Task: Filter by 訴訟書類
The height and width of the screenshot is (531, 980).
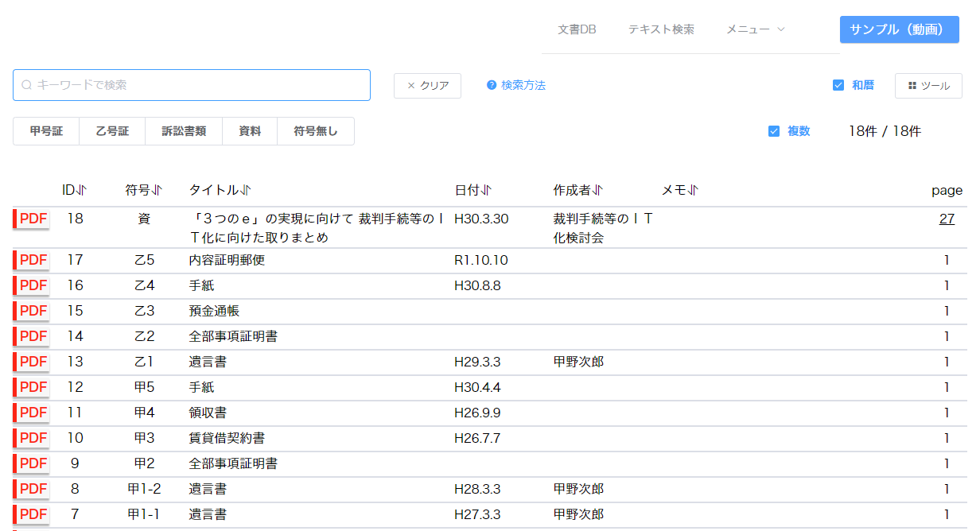Action: pyautogui.click(x=184, y=131)
